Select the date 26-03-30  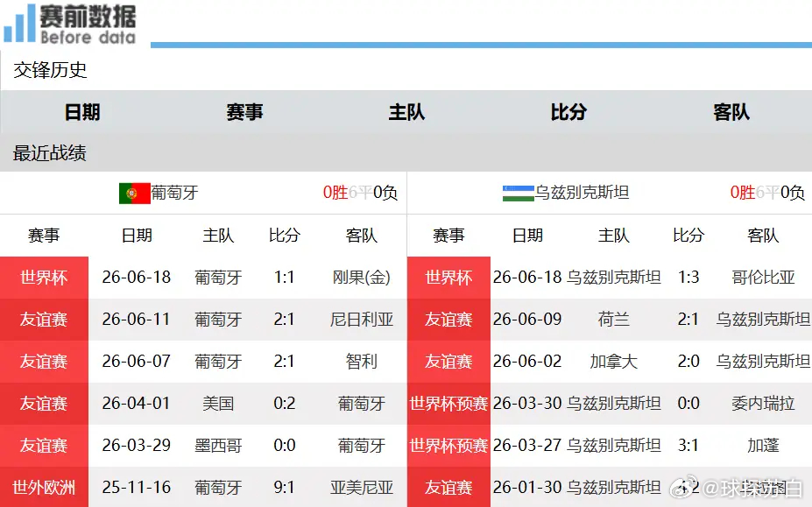(527, 404)
